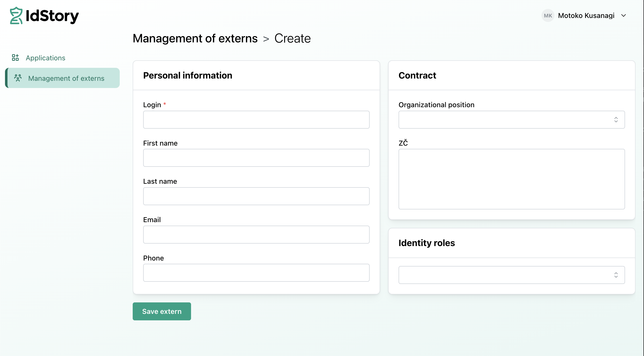Image resolution: width=644 pixels, height=356 pixels.
Task: Open the Organizational position dropdown
Action: click(x=512, y=120)
